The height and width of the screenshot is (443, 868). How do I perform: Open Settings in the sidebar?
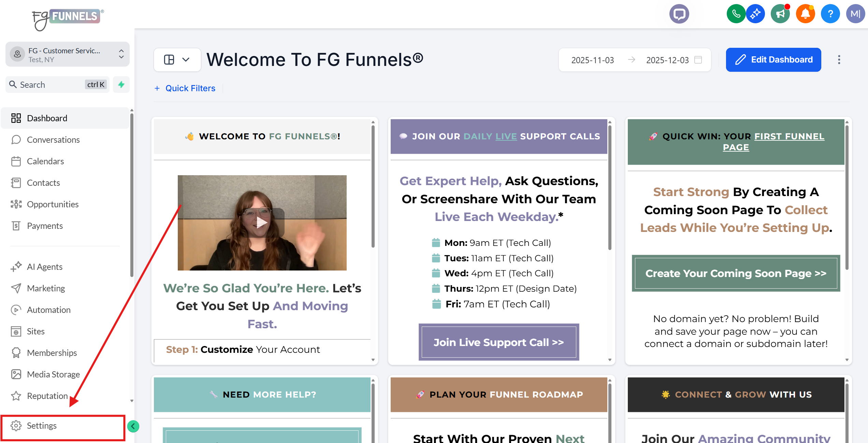[42, 426]
